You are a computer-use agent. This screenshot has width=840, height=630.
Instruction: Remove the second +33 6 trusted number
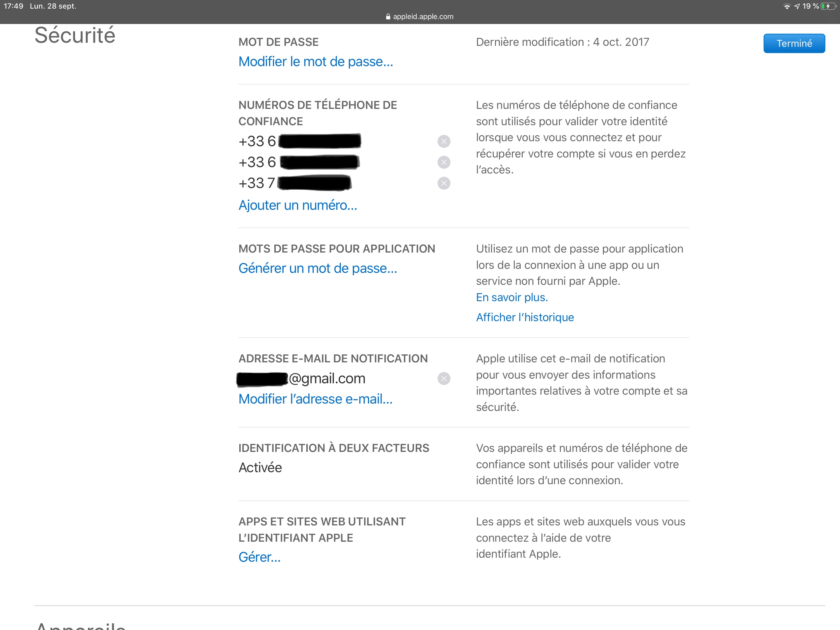(444, 162)
